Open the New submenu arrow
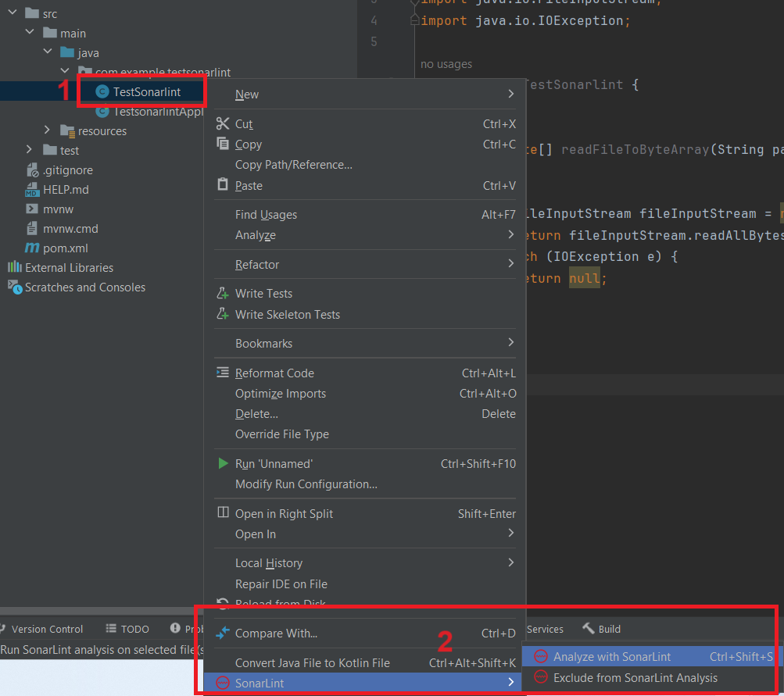Screen dimensions: 784x696 click(510, 94)
